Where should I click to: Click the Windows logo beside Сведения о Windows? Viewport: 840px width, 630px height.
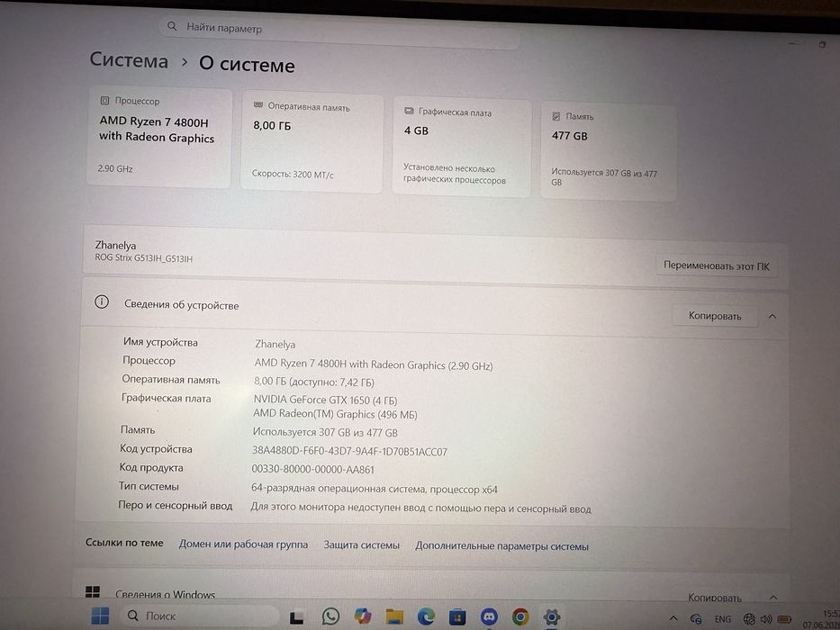click(93, 592)
